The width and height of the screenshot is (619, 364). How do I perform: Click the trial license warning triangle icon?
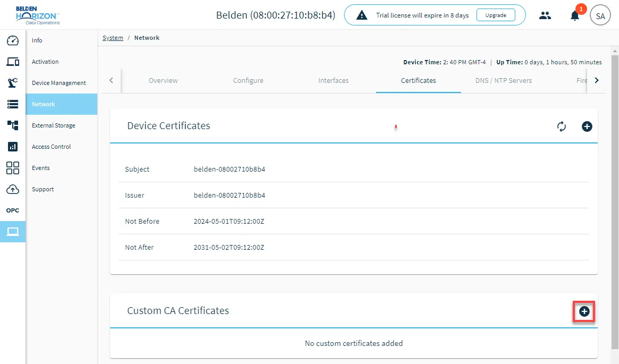(x=362, y=15)
